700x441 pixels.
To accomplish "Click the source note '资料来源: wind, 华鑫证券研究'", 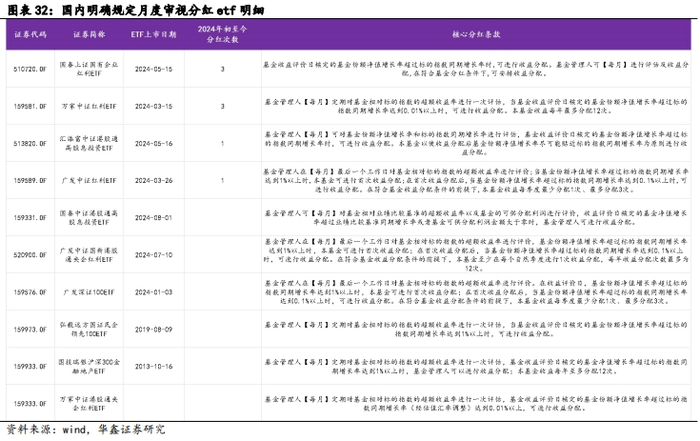I will (x=86, y=430).
